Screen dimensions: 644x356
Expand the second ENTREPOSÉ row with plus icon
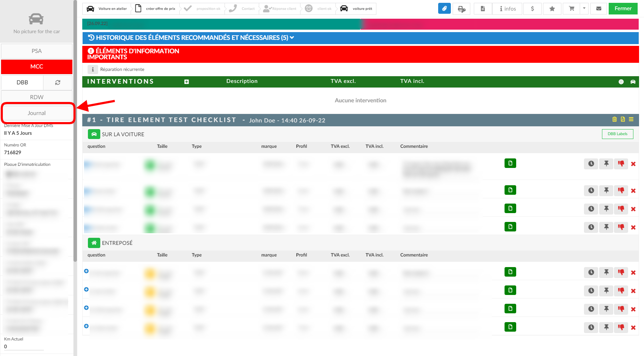pyautogui.click(x=86, y=289)
